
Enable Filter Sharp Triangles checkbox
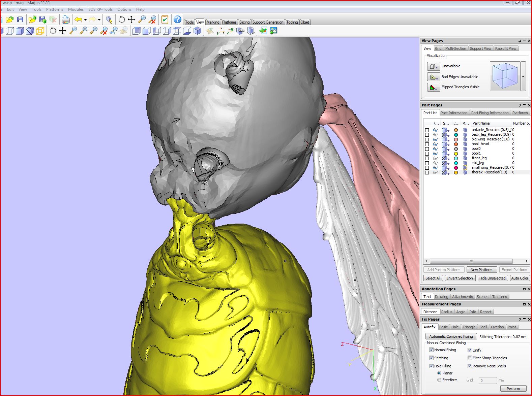[470, 358]
